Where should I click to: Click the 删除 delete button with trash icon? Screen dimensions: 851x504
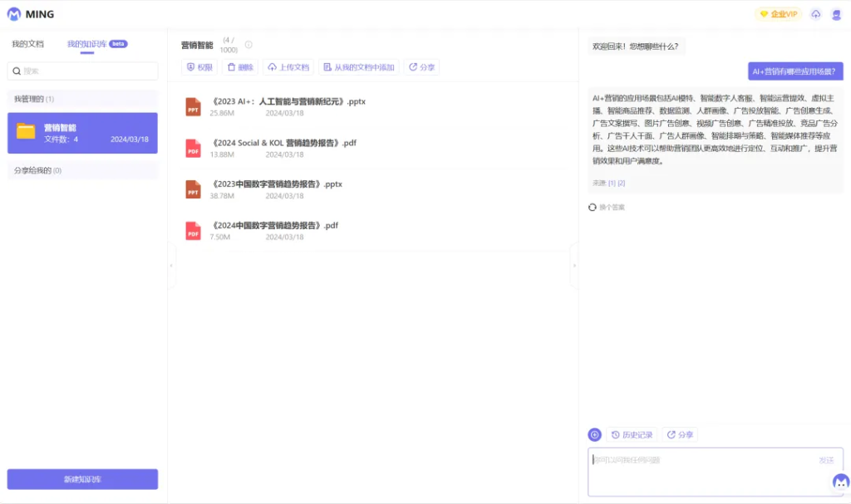pyautogui.click(x=241, y=66)
